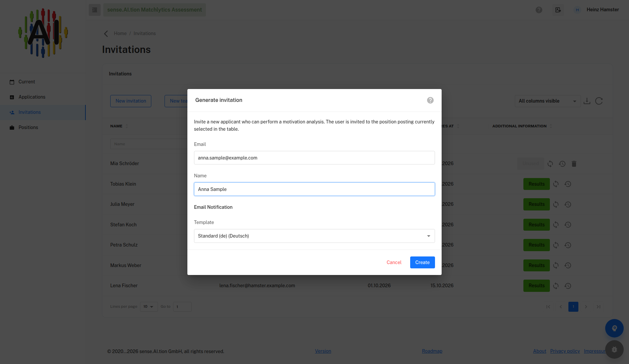Image resolution: width=629 pixels, height=364 pixels.
Task: Resend invitation icon for Mia Schröder
Action: coord(550,164)
